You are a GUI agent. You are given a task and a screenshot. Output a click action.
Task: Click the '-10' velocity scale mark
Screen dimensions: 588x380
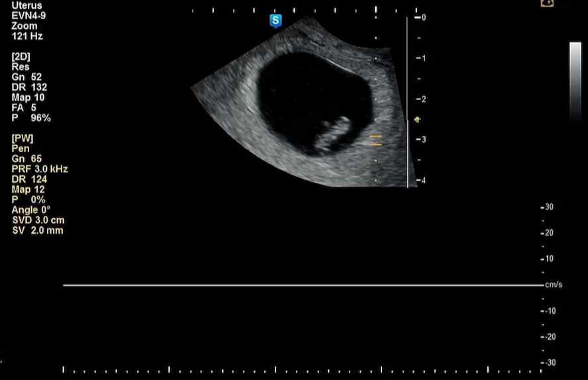547,310
